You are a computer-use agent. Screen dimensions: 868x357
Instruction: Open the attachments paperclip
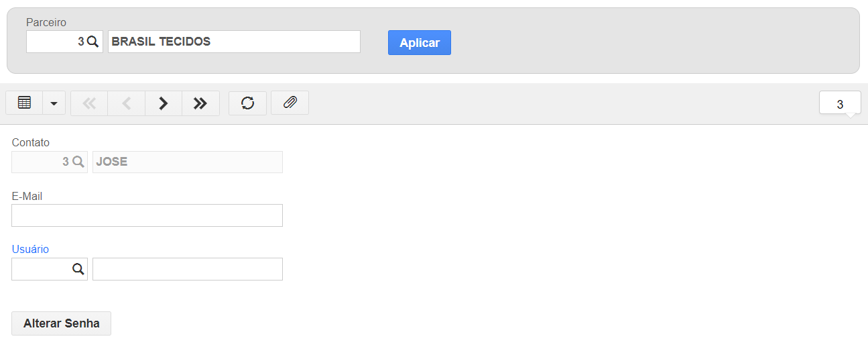290,103
